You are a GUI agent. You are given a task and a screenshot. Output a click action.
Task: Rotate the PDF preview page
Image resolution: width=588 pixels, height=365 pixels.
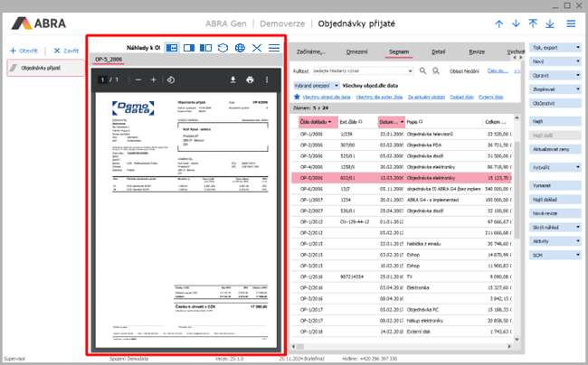171,80
